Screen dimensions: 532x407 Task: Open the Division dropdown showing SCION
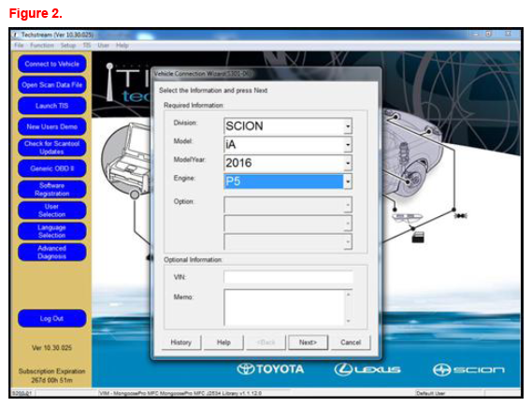click(288, 126)
